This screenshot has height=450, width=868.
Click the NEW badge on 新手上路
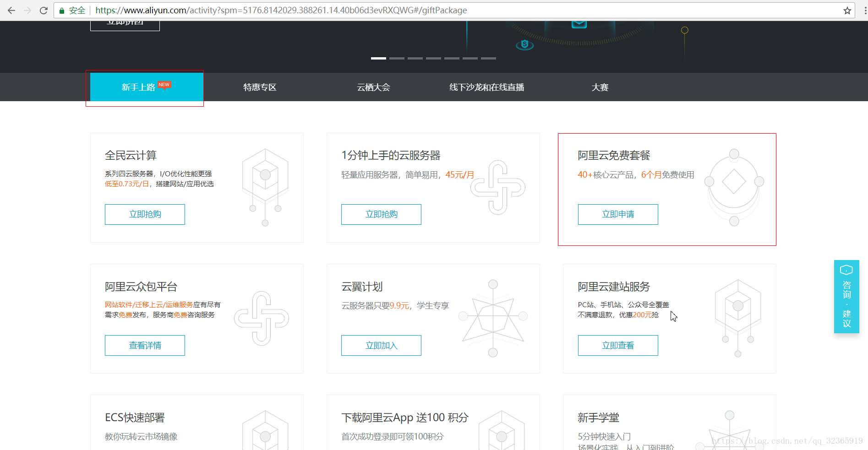pos(164,85)
